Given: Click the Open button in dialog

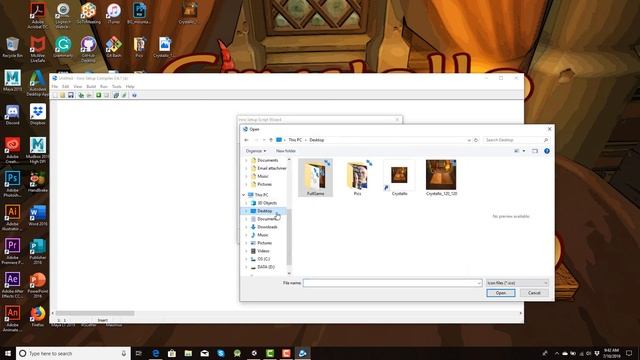Looking at the screenshot, I should (x=501, y=293).
